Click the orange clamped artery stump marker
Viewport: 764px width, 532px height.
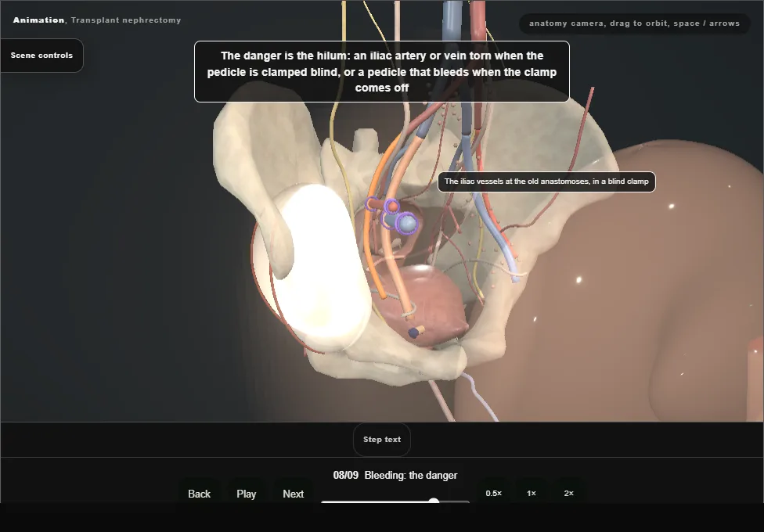click(x=391, y=207)
